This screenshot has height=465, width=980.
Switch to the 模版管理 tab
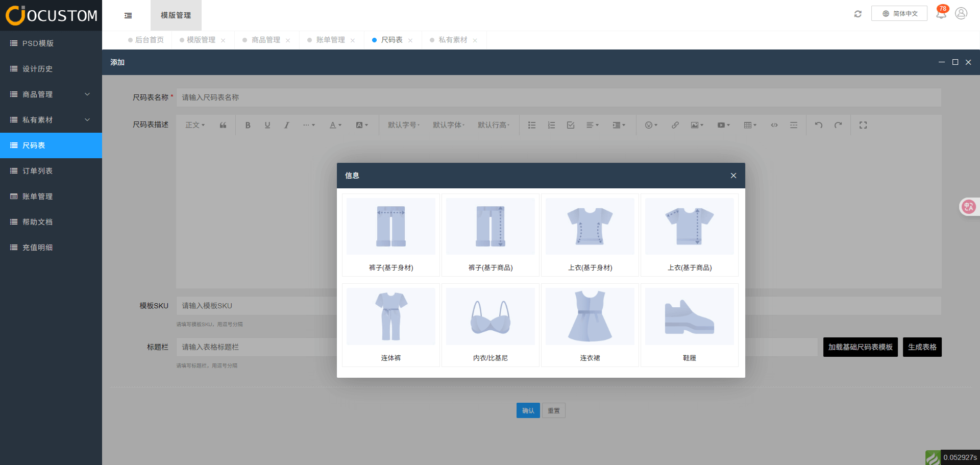point(201,40)
